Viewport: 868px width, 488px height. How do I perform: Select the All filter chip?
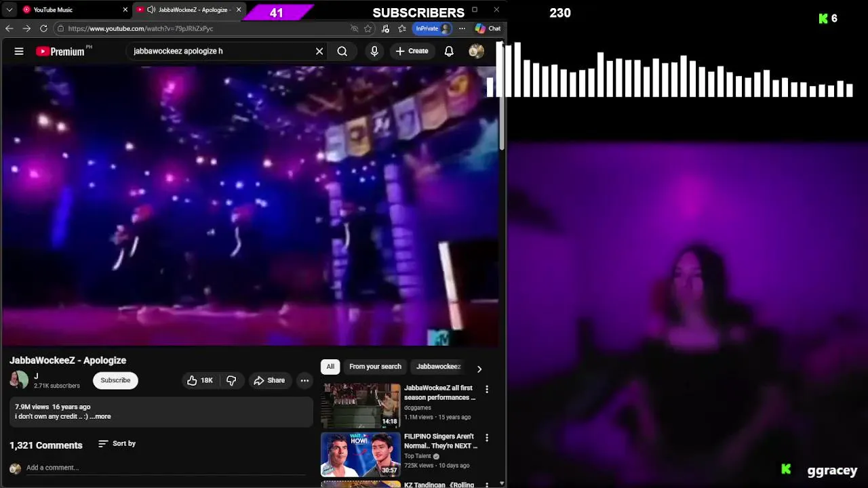tap(330, 367)
